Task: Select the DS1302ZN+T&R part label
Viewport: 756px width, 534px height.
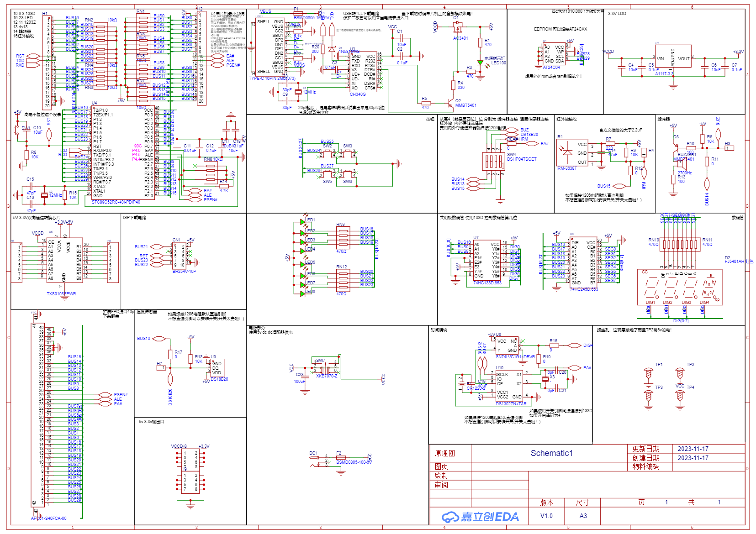Action: click(511, 404)
